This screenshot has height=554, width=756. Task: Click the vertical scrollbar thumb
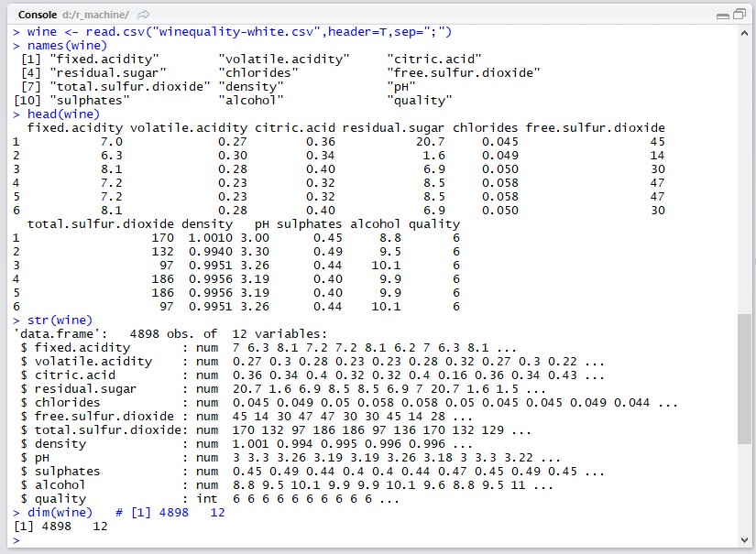[744, 379]
